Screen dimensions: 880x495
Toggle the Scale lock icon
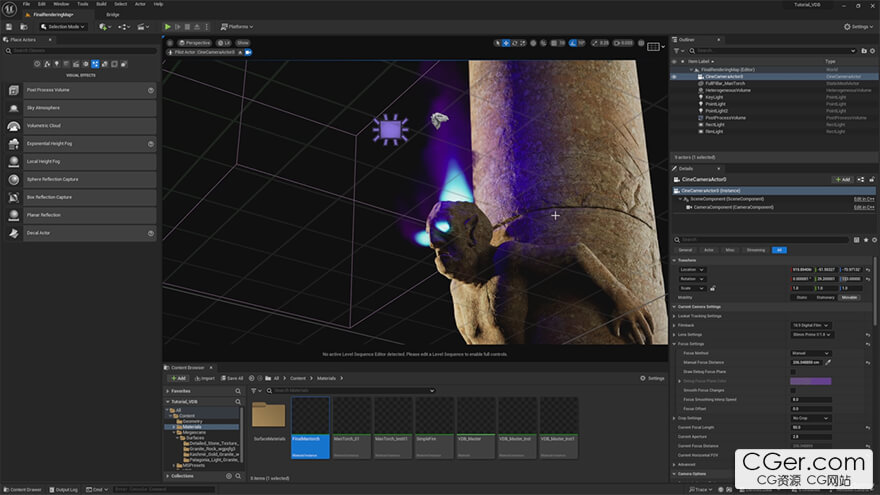tap(713, 288)
